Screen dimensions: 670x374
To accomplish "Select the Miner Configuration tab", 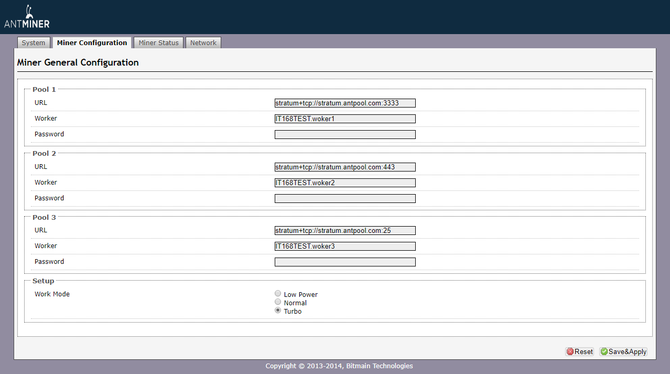I will tap(92, 43).
